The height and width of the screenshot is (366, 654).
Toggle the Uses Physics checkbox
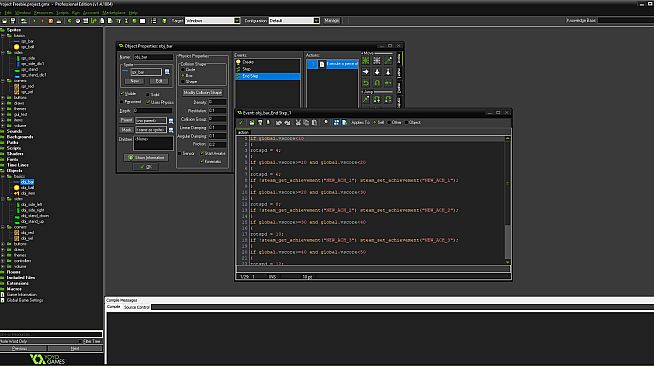tap(148, 102)
